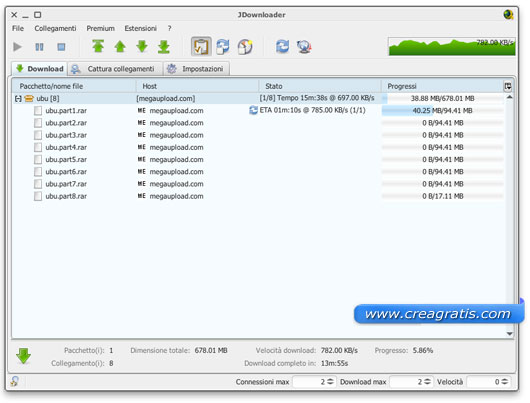The image size is (530, 403).
Task: Click progress bar showing 38.88 MB/678.01 MB
Action: tap(442, 98)
